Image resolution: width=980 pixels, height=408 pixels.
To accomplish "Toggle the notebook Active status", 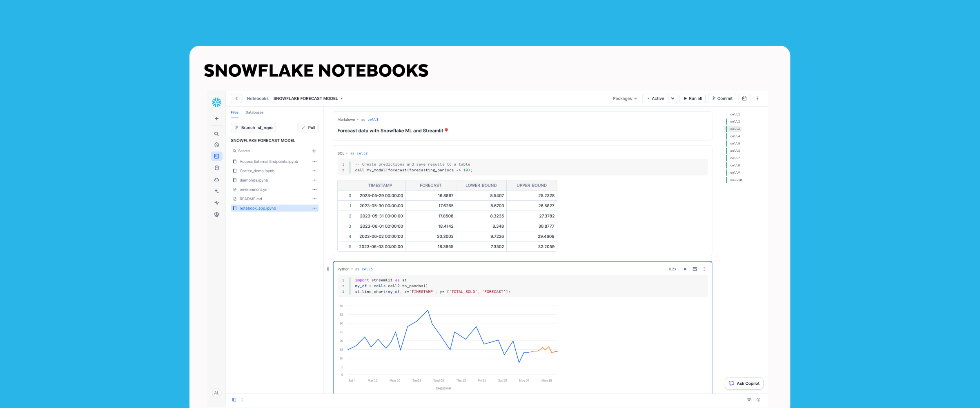I will (656, 98).
